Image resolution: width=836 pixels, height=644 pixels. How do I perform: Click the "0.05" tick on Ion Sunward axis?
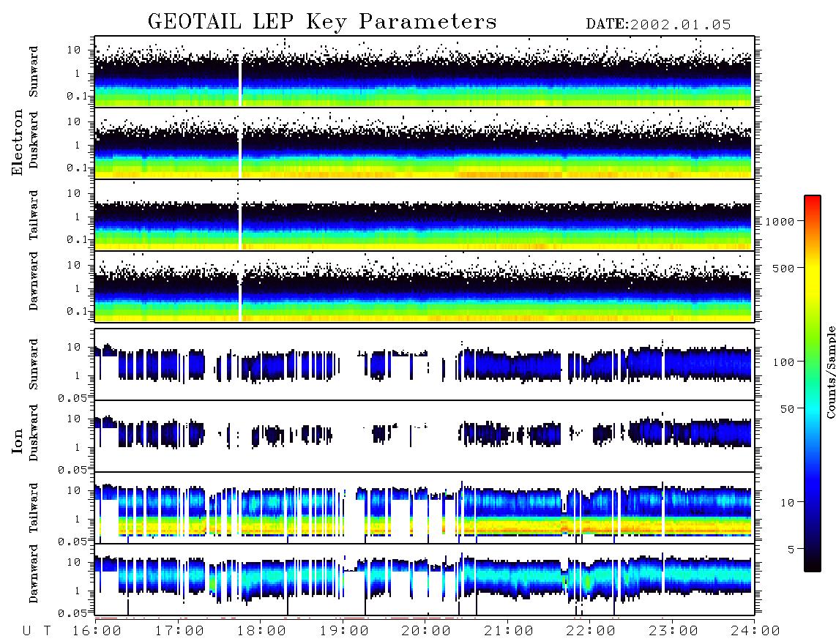click(72, 397)
